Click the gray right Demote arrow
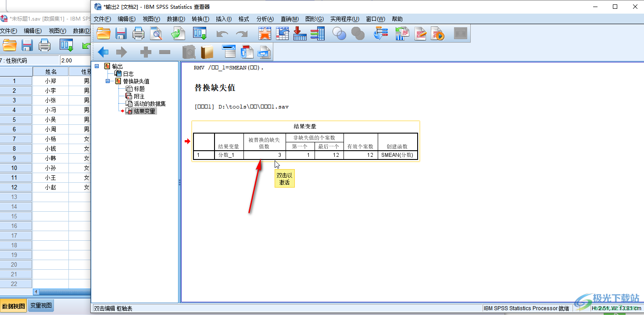 [122, 52]
